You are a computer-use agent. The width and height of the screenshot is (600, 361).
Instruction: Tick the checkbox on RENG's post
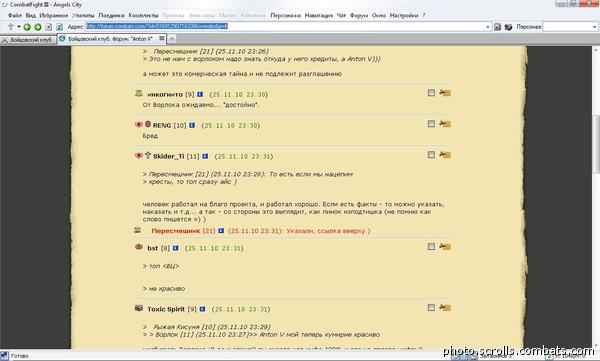coord(431,124)
